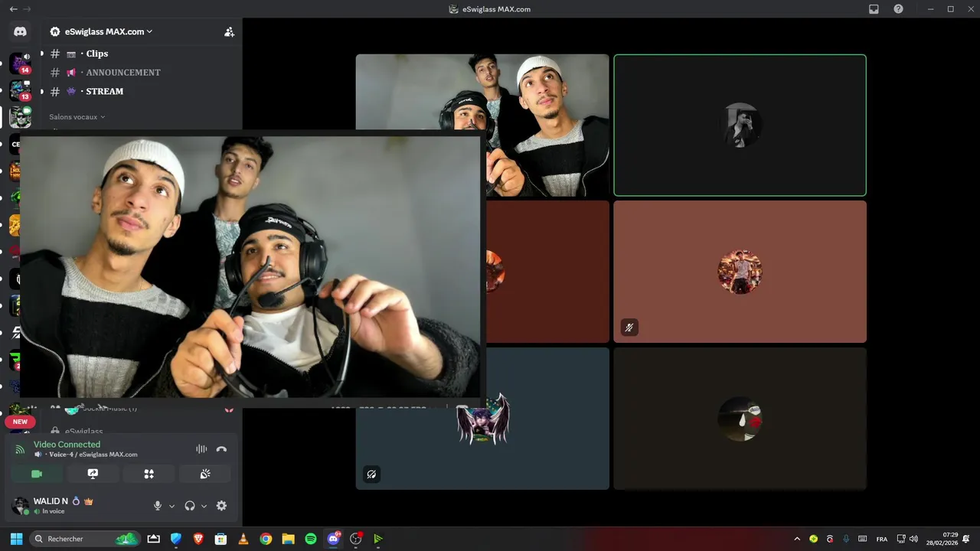Open microphone input options chevron
Screen dimensions: 980x551
pyautogui.click(x=171, y=506)
